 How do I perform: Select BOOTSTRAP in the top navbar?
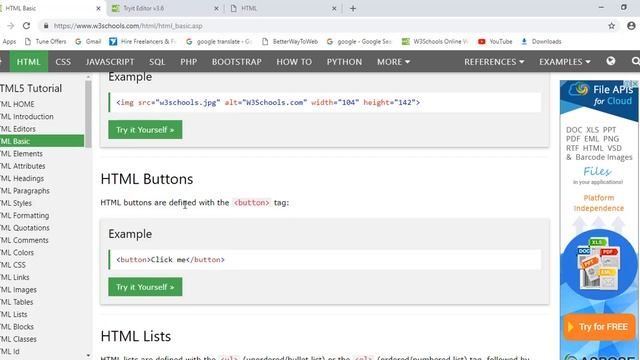236,62
